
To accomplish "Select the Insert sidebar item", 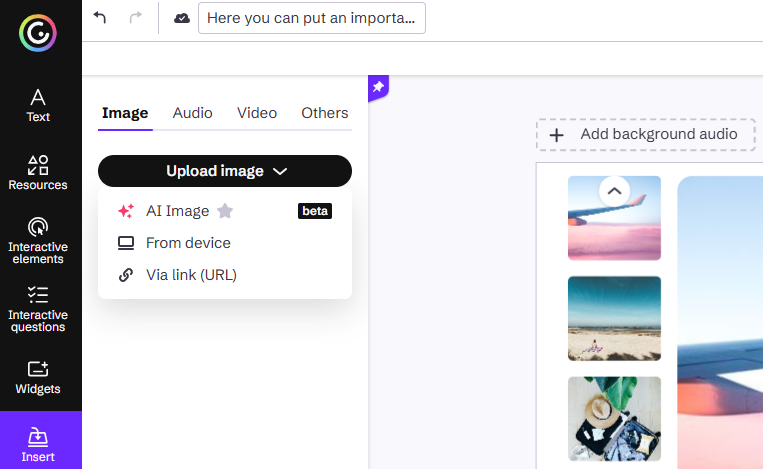I will 38,444.
